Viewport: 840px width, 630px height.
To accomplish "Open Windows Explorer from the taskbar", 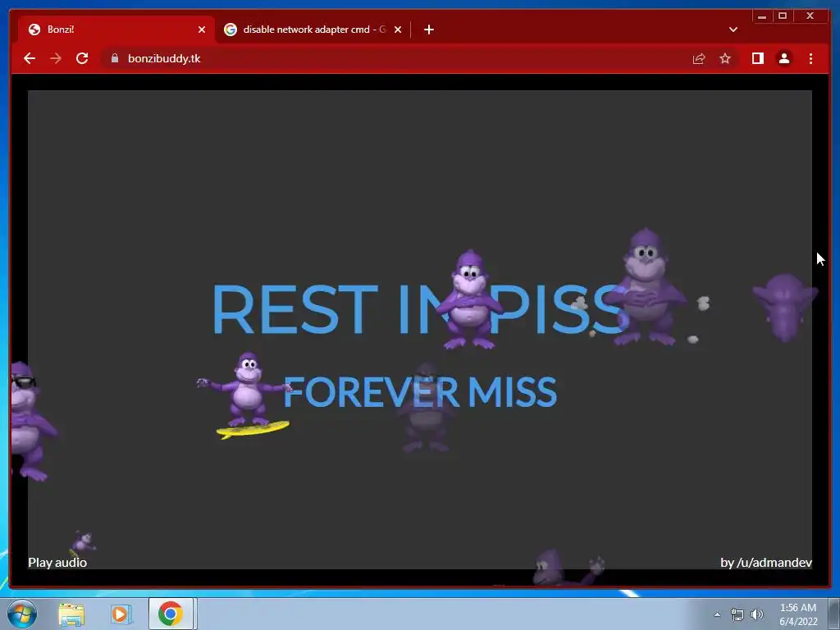I will click(71, 614).
